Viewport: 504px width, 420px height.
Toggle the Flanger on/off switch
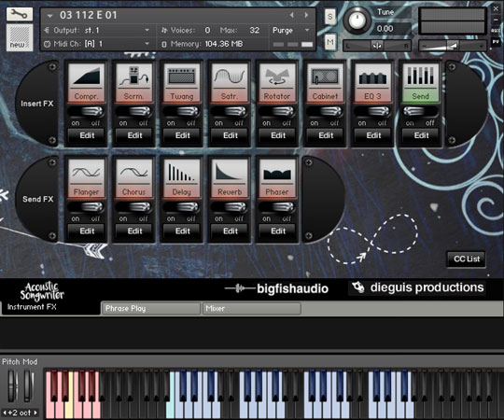[86, 207]
